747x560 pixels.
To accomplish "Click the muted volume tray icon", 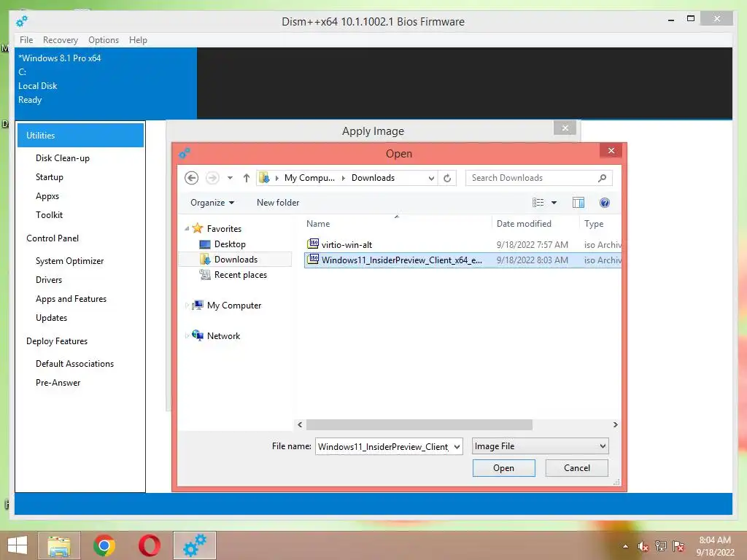I will pos(643,547).
